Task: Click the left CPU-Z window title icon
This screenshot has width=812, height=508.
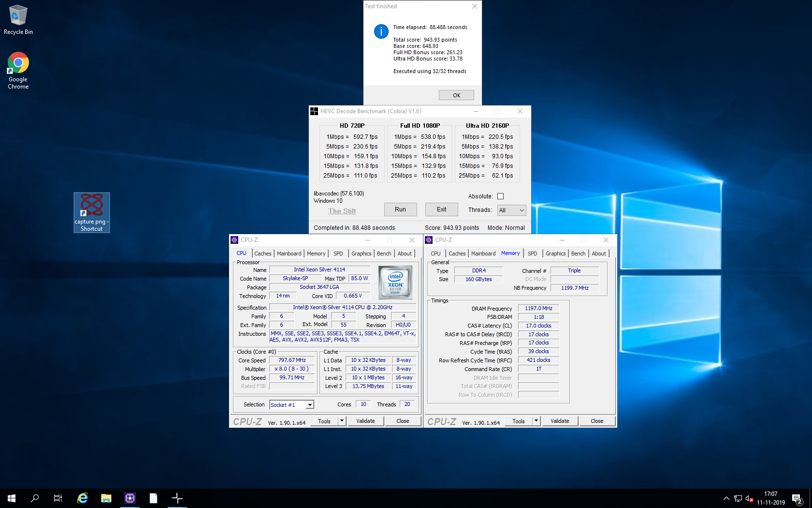Action: pos(234,240)
